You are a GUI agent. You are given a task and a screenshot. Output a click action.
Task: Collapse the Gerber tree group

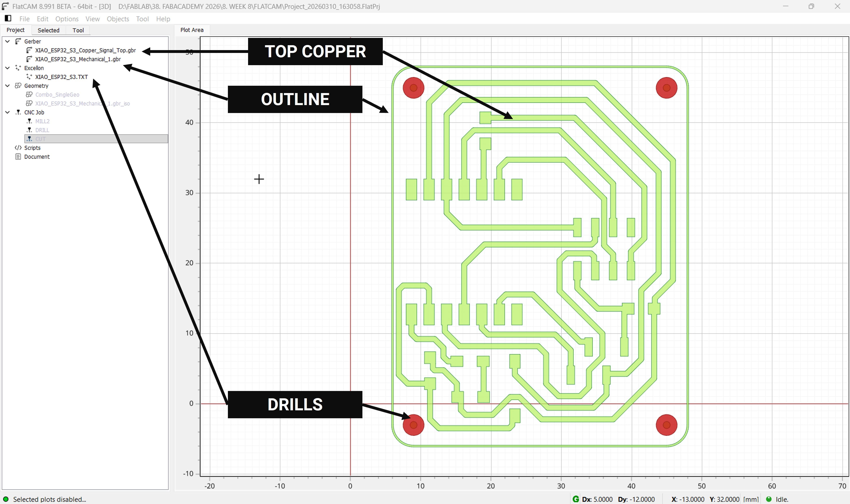point(8,41)
